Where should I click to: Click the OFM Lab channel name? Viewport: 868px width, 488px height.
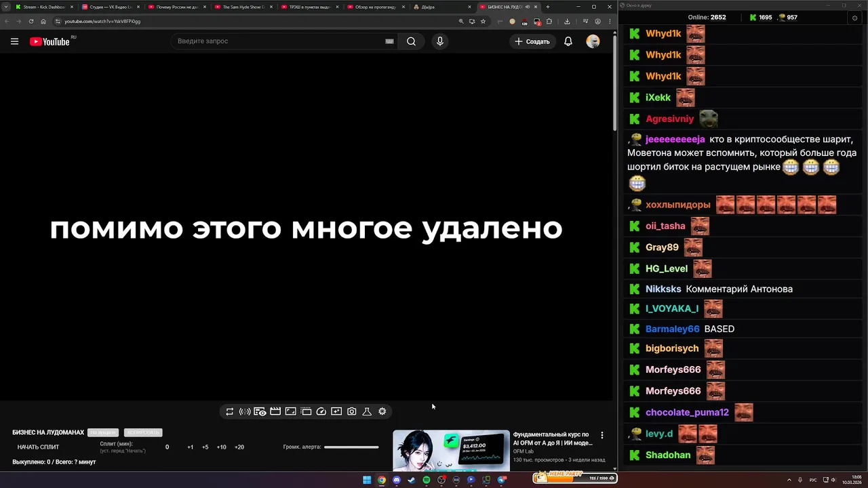(524, 451)
